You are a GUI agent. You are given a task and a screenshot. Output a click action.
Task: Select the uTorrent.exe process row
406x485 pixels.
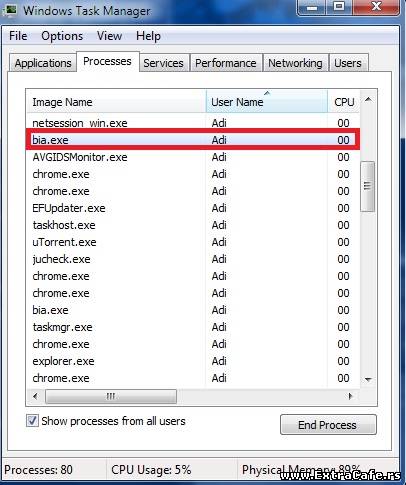[x=193, y=242]
